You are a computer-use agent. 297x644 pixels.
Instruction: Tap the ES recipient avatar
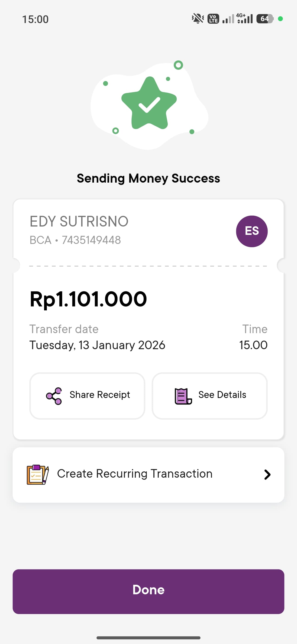(x=252, y=231)
